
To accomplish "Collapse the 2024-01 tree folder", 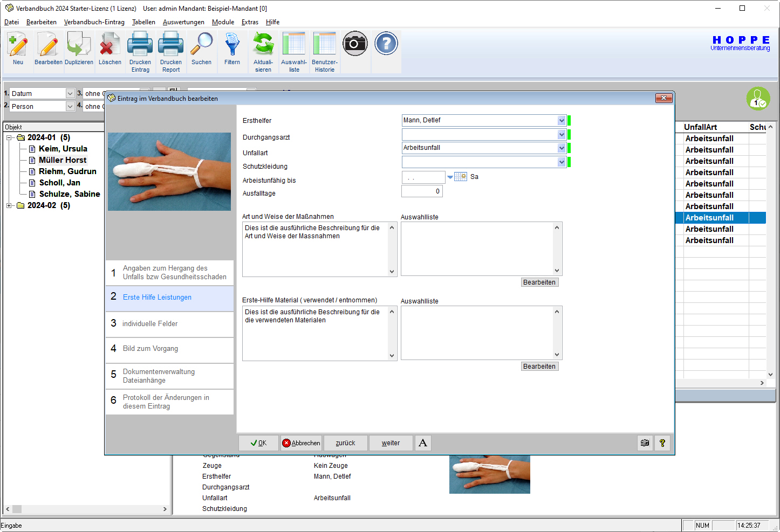I will tap(9, 137).
